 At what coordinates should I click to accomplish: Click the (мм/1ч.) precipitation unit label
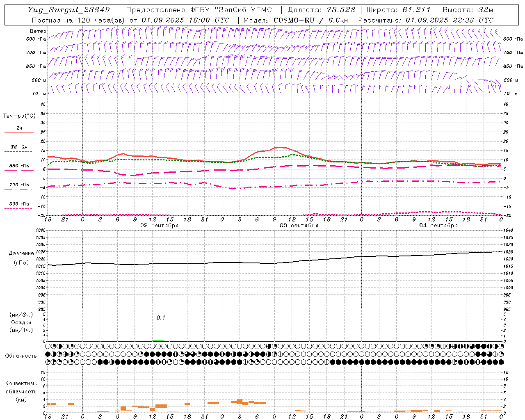click(x=21, y=330)
